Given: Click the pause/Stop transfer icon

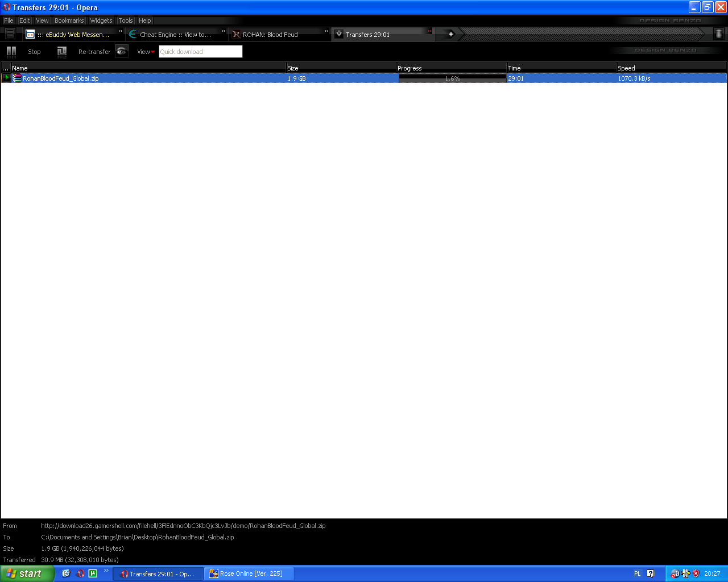Looking at the screenshot, I should pyautogui.click(x=11, y=52).
